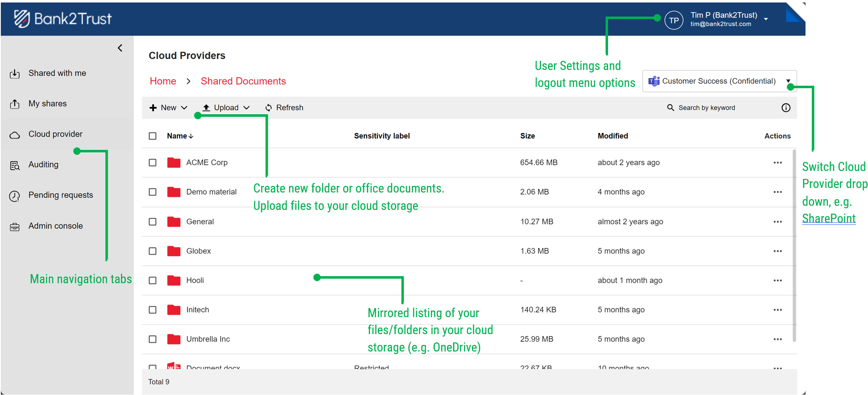This screenshot has height=395, width=868.
Task: Open the Admin console briefcase icon
Action: (x=15, y=226)
